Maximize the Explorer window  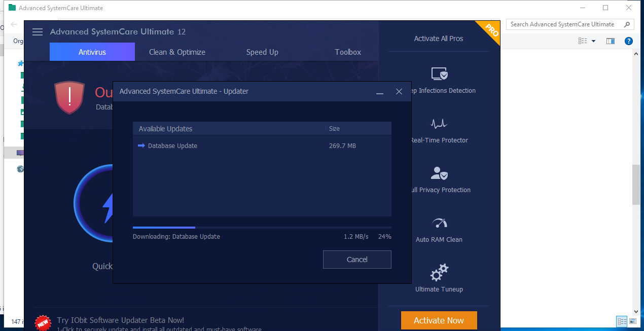605,8
